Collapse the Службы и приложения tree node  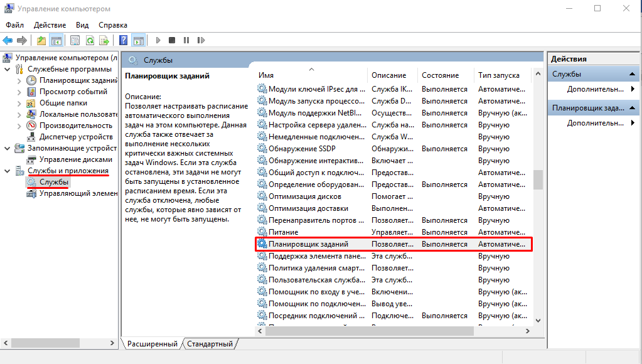tap(7, 171)
